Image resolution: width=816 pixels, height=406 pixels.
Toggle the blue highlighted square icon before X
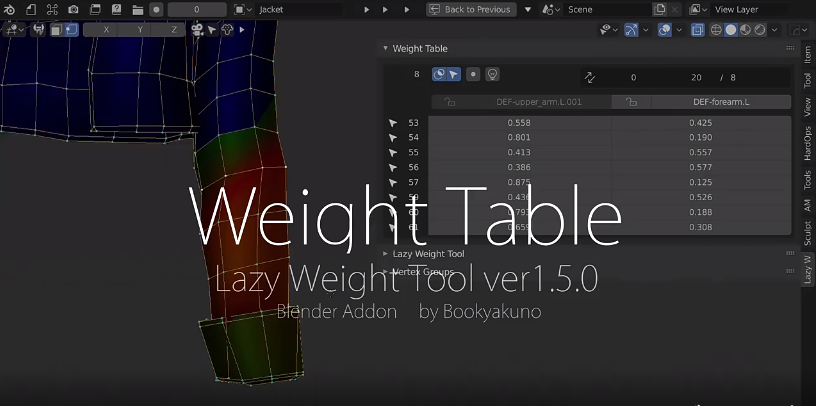(71, 30)
